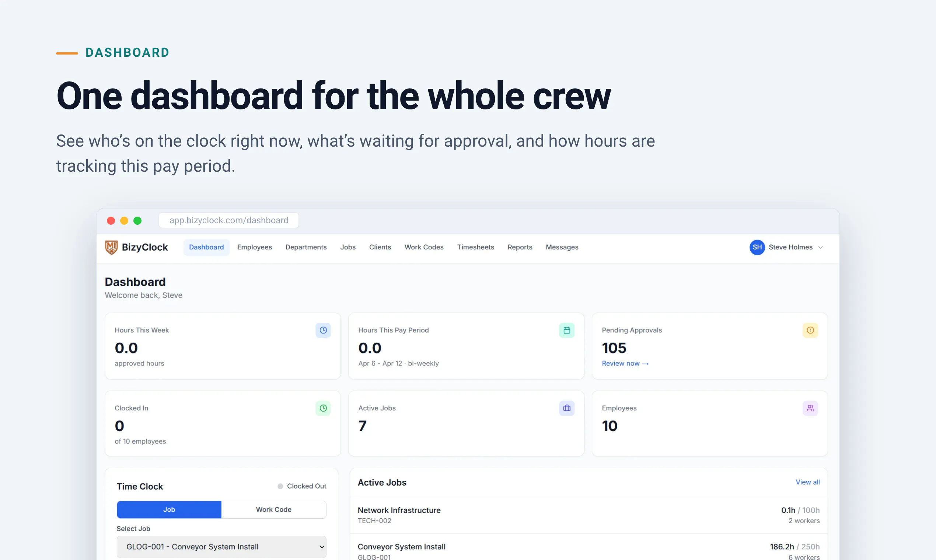Open the Network Infrastructure job row
This screenshot has width=936, height=560.
[589, 515]
